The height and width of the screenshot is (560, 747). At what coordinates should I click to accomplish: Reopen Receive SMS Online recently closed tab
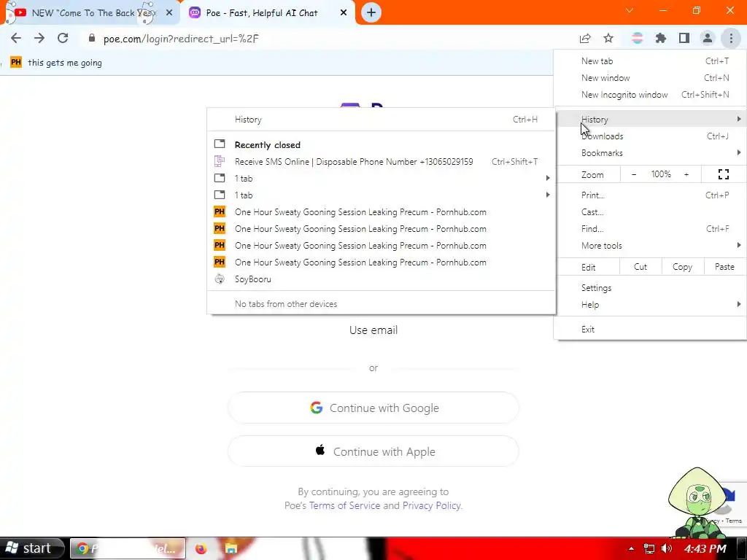[381, 161]
